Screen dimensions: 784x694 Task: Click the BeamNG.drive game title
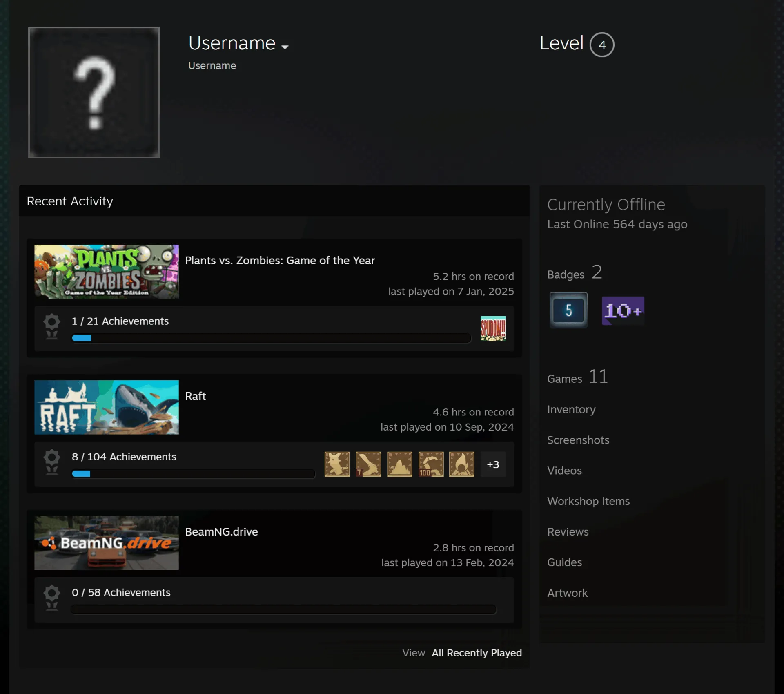pyautogui.click(x=221, y=531)
